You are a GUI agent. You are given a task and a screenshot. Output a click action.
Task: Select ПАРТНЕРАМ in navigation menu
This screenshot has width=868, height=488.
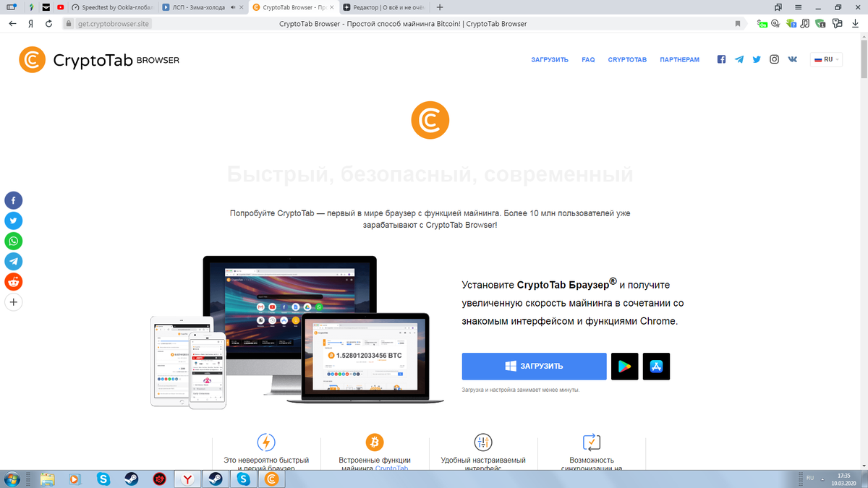679,60
